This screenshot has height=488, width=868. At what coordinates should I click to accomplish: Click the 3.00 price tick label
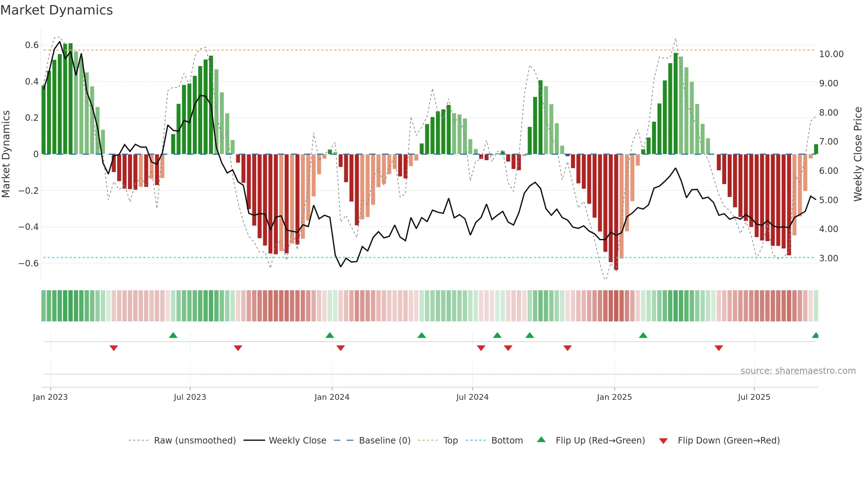point(829,258)
